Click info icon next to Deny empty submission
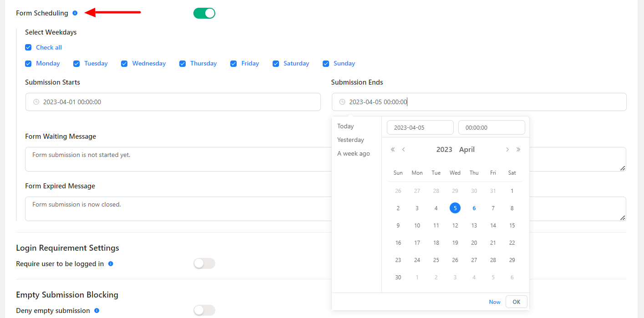The image size is (644, 318). pyautogui.click(x=96, y=311)
